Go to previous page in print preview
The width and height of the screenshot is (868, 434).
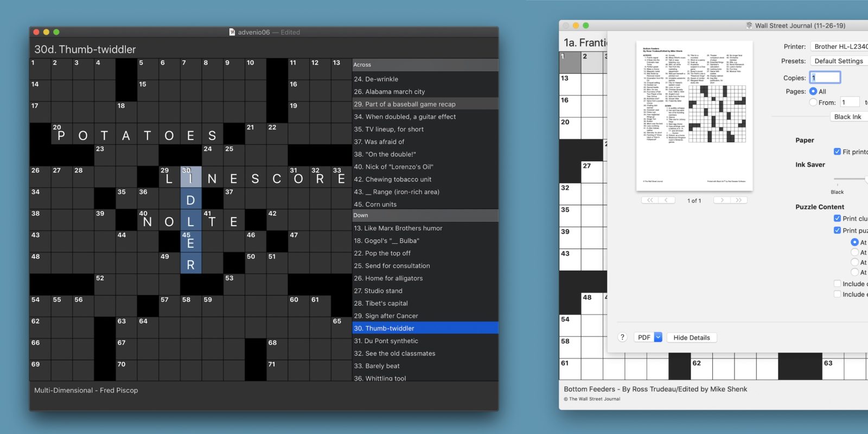tap(666, 200)
